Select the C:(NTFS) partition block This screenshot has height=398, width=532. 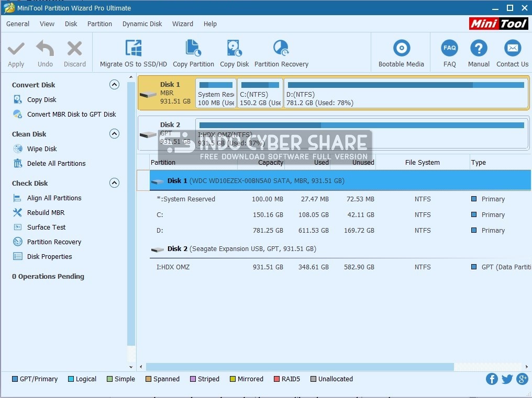pyautogui.click(x=260, y=93)
